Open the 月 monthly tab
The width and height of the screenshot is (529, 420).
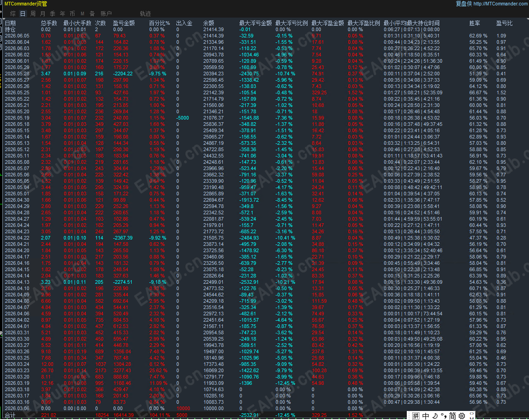(x=42, y=14)
